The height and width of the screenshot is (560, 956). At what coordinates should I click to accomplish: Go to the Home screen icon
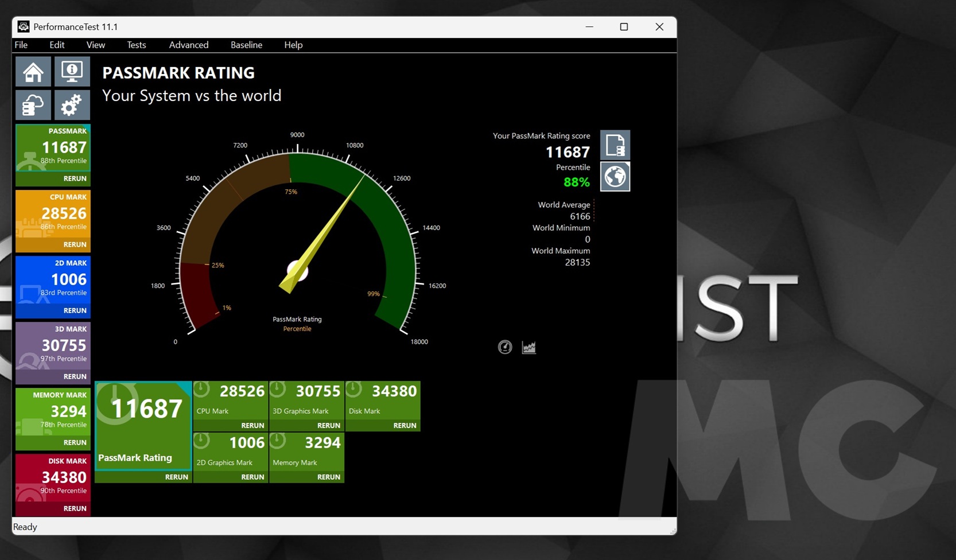click(33, 72)
